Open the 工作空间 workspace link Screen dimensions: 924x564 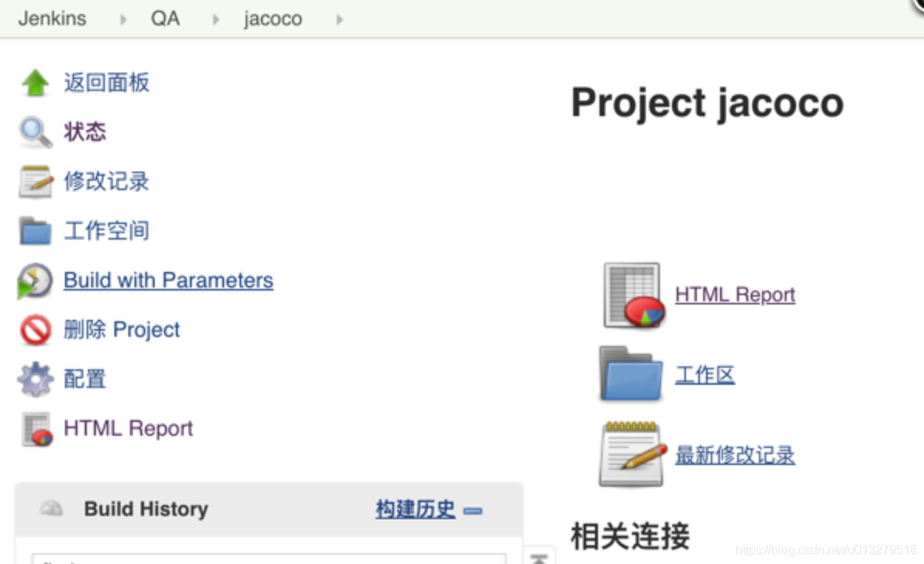pos(107,230)
